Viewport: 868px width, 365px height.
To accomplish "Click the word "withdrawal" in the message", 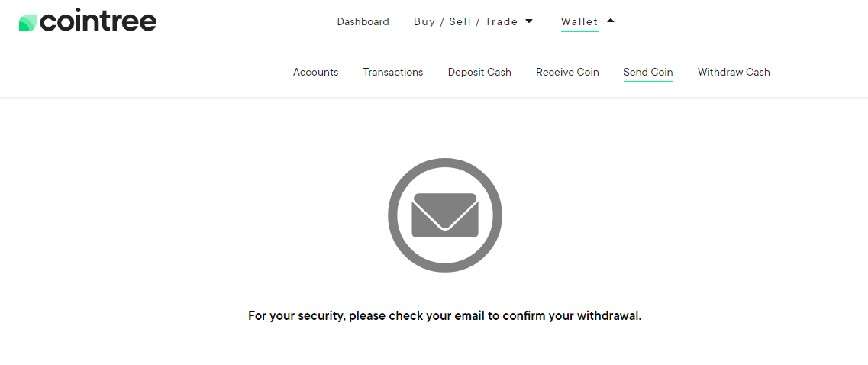I will click(x=609, y=316).
